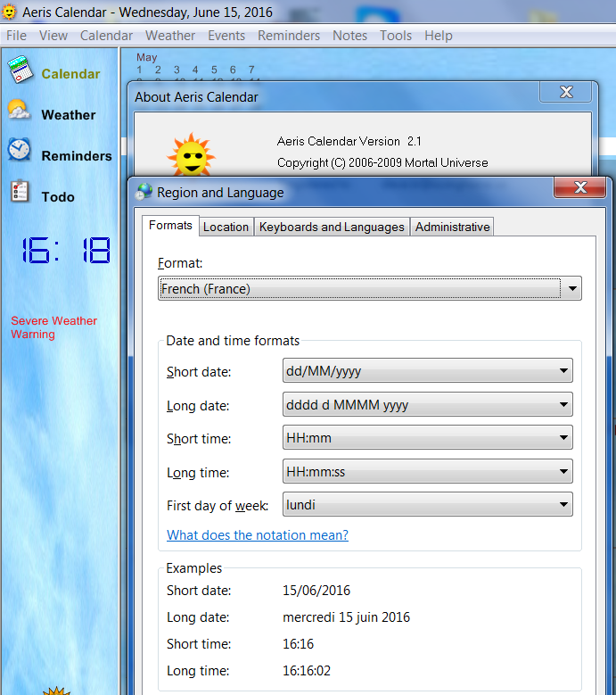
Task: Click the Region and Language globe icon
Action: pyautogui.click(x=144, y=192)
